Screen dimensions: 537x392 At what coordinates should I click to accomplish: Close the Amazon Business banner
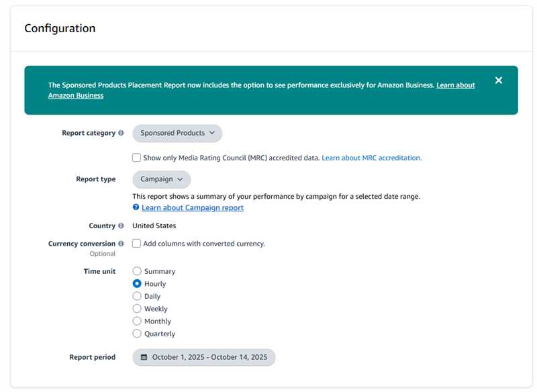498,81
